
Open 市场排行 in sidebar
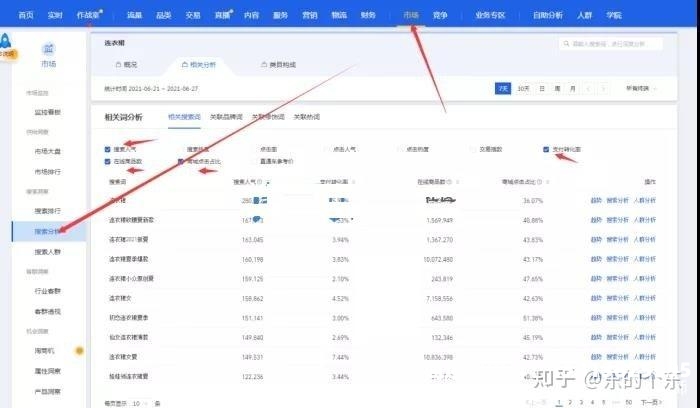click(47, 171)
